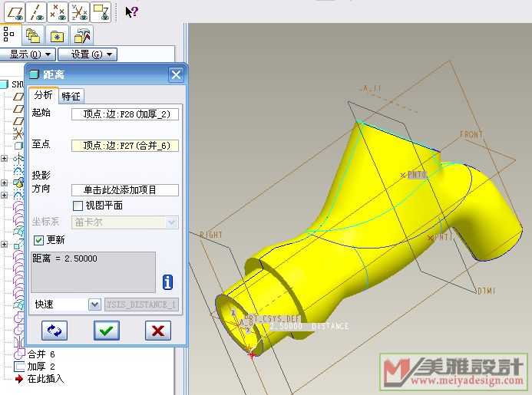532x395 pixels.
Task: Select 加厚 2 in the model tree
Action: point(41,367)
